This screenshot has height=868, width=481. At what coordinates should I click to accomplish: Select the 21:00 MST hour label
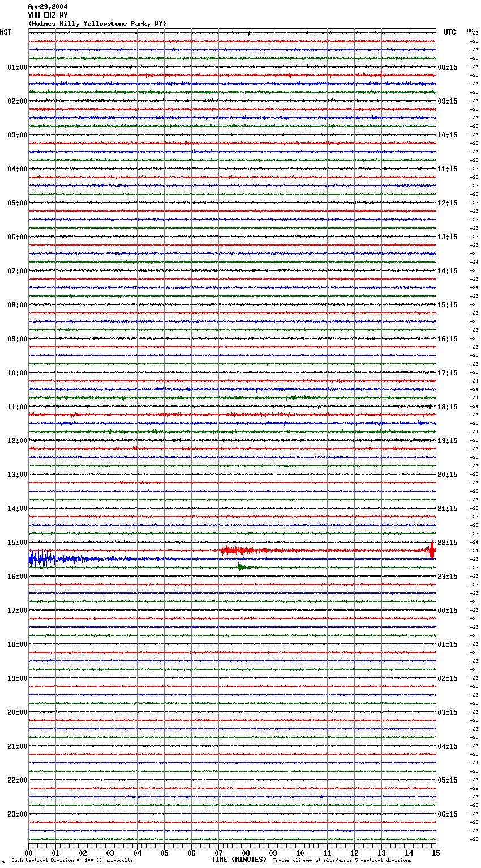coord(18,746)
